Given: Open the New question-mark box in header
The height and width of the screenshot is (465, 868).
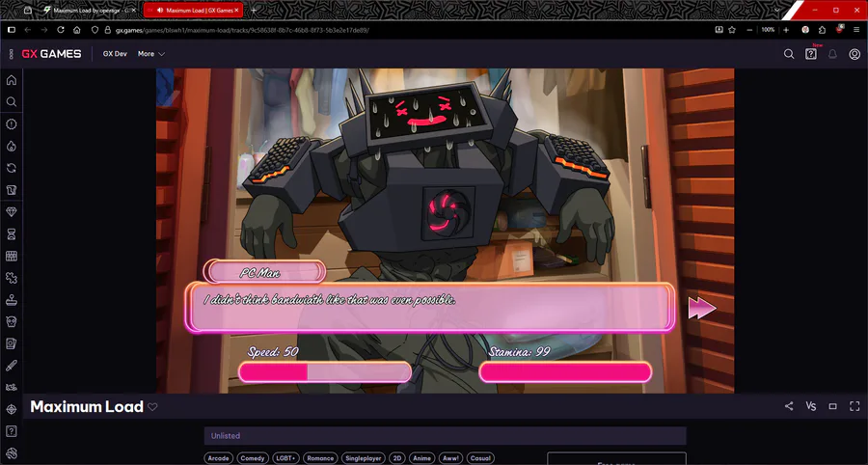Looking at the screenshot, I should click(811, 54).
